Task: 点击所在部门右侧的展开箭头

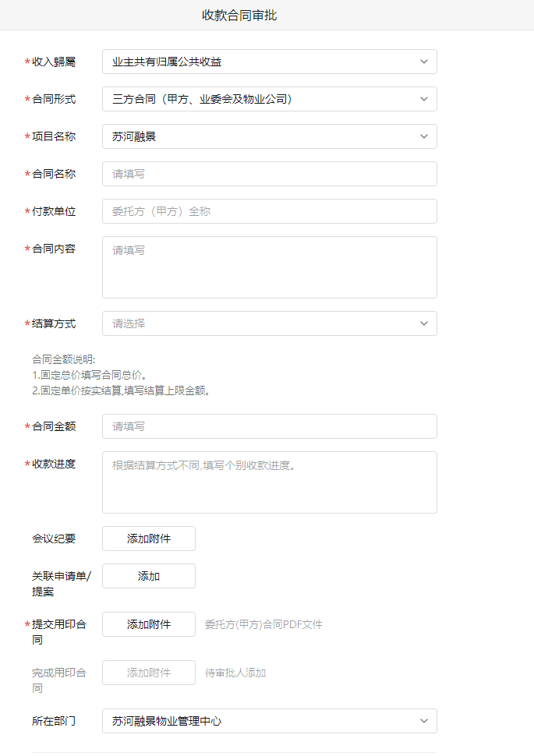Action: (423, 721)
